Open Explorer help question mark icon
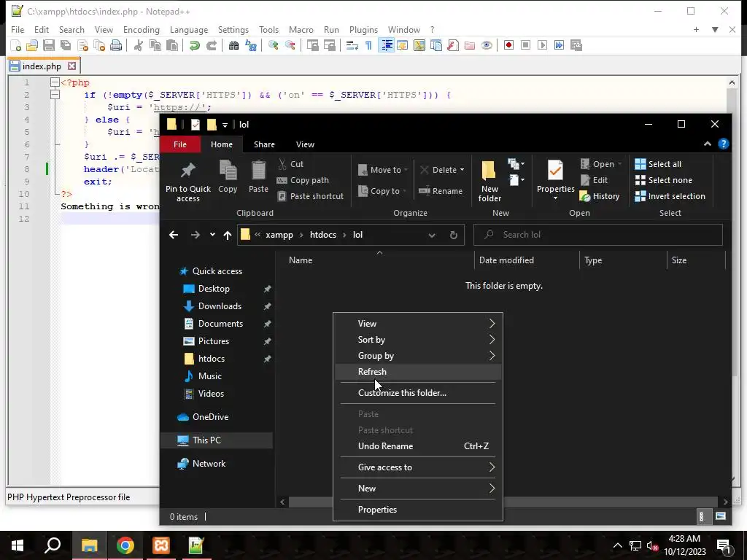This screenshot has height=560, width=747. coord(723,144)
